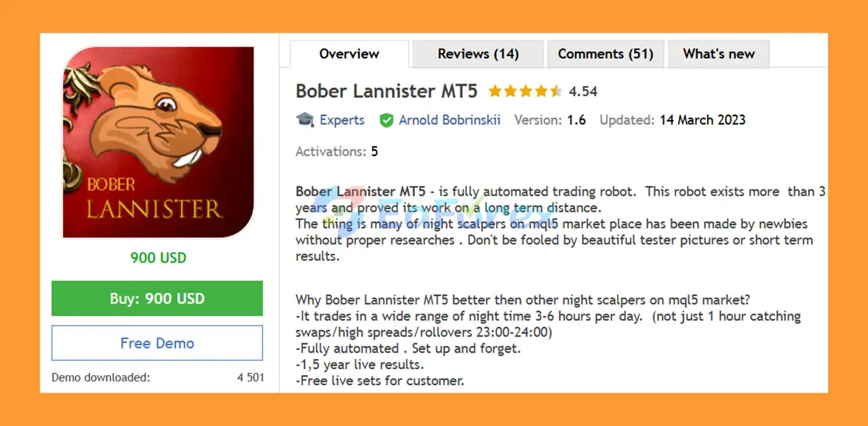Switch to the Overview tab
Screen dimensions: 868x426
click(349, 54)
